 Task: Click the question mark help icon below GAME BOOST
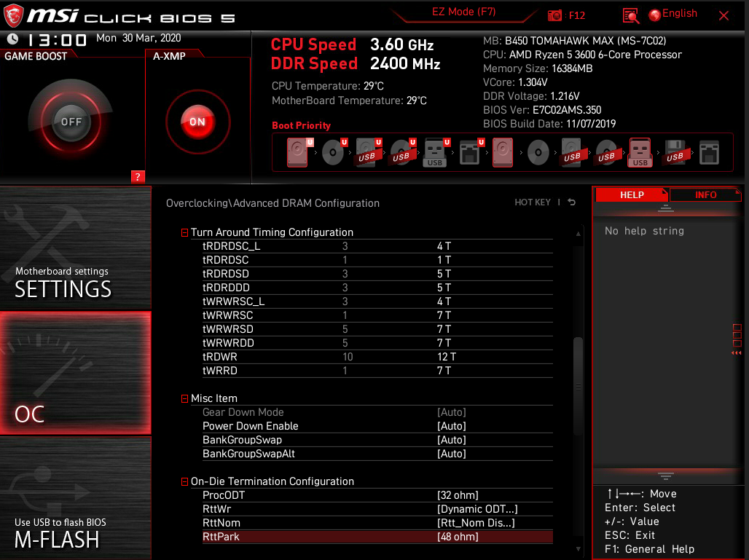138,176
